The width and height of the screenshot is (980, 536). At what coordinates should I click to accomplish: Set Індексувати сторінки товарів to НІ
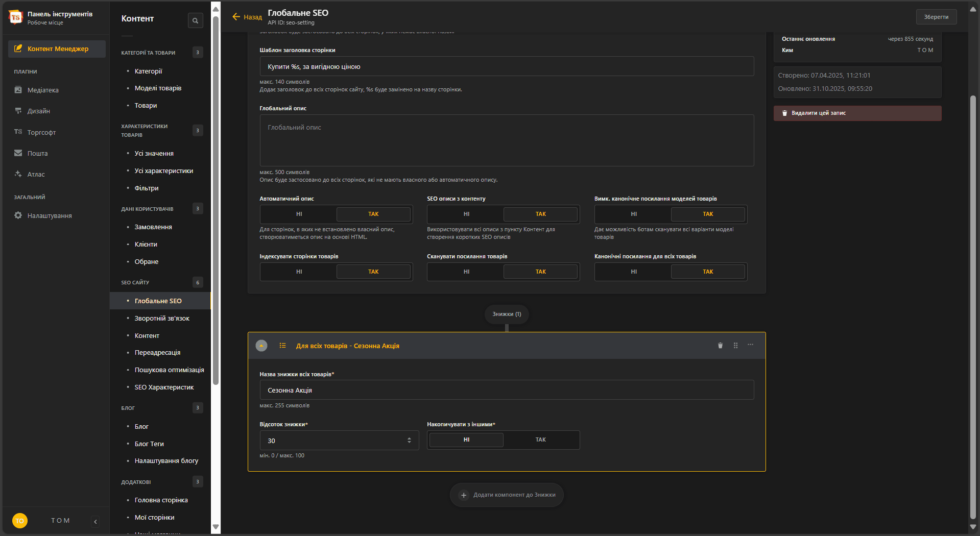(299, 272)
